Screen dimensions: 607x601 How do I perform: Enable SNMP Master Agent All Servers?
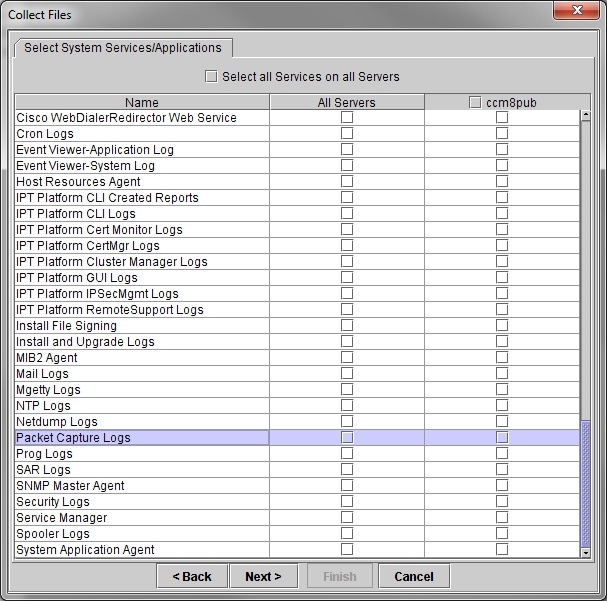(347, 485)
